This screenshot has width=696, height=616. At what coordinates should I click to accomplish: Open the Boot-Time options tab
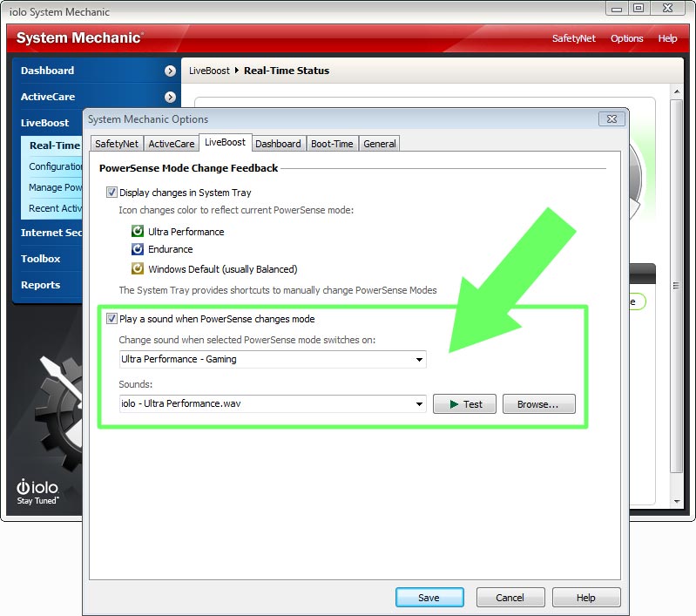pos(332,144)
